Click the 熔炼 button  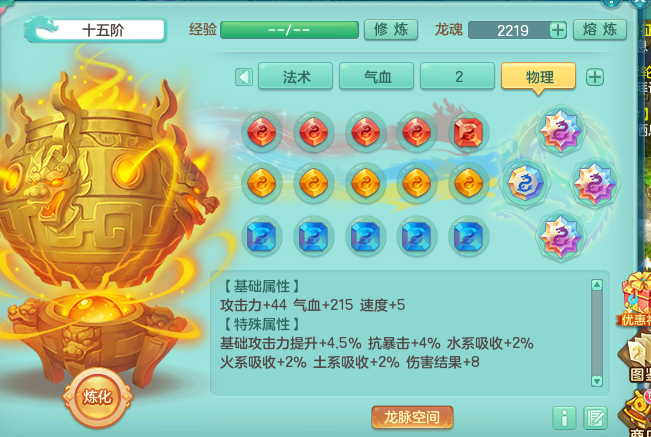click(x=600, y=30)
